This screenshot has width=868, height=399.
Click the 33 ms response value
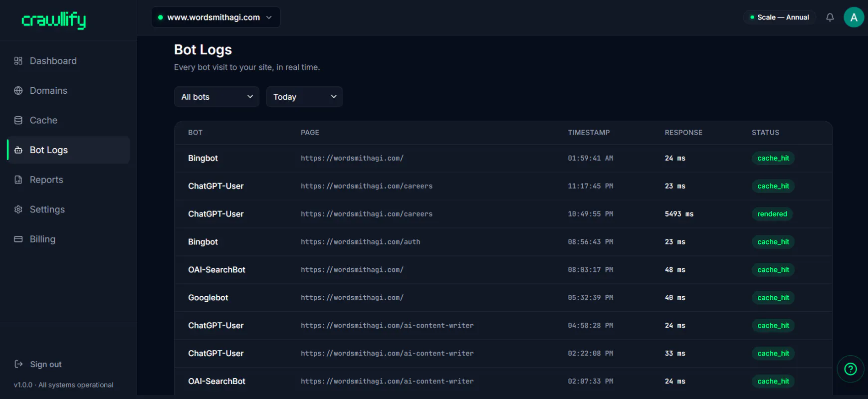[x=675, y=354]
